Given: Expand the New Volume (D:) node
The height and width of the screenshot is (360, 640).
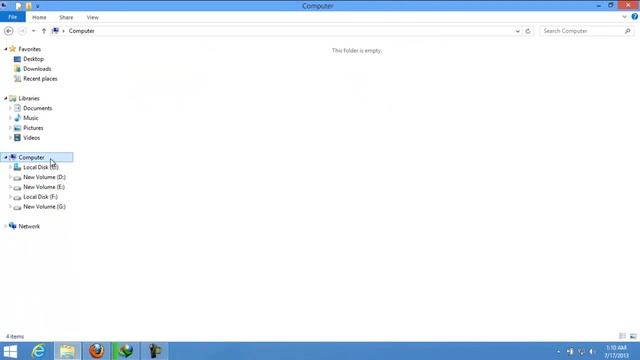Looking at the screenshot, I should [x=10, y=177].
